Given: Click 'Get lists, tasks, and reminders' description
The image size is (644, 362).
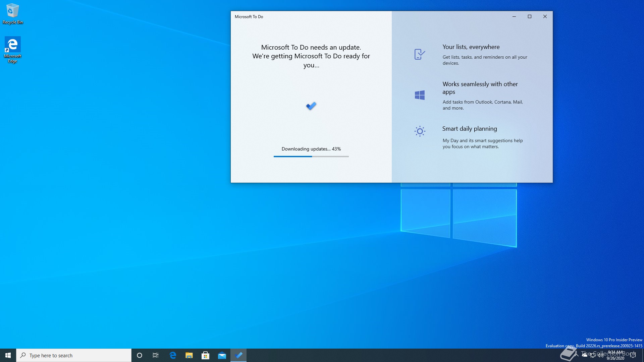Looking at the screenshot, I should coord(485,60).
